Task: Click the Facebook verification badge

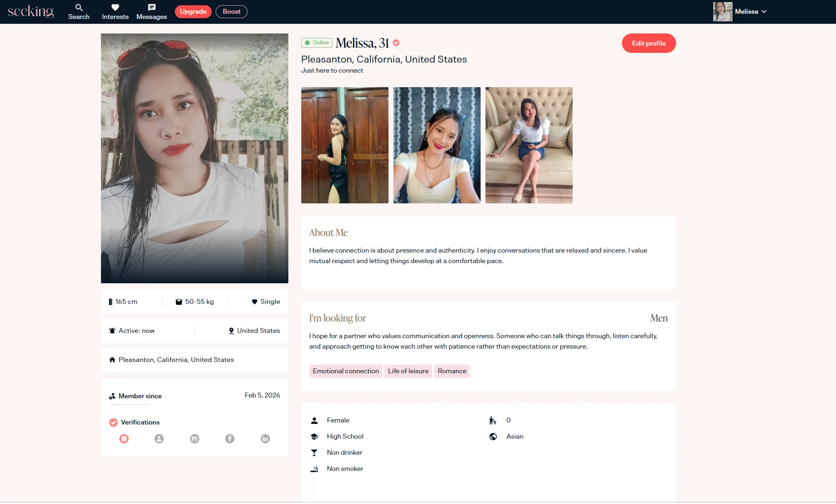Action: click(x=230, y=439)
